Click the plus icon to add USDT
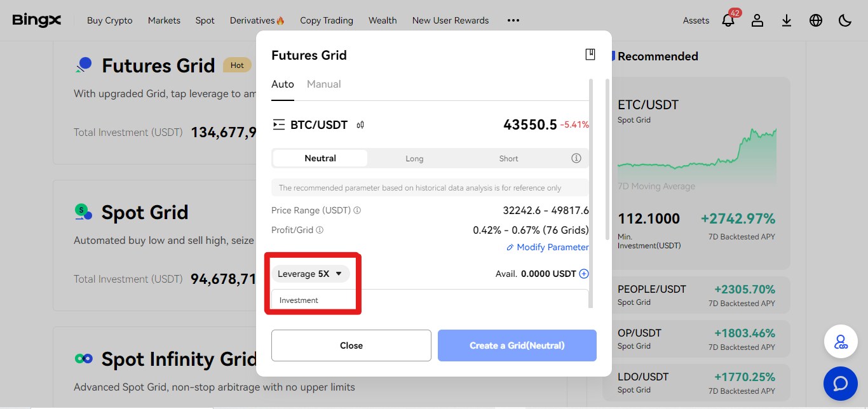The height and width of the screenshot is (409, 868). point(584,274)
